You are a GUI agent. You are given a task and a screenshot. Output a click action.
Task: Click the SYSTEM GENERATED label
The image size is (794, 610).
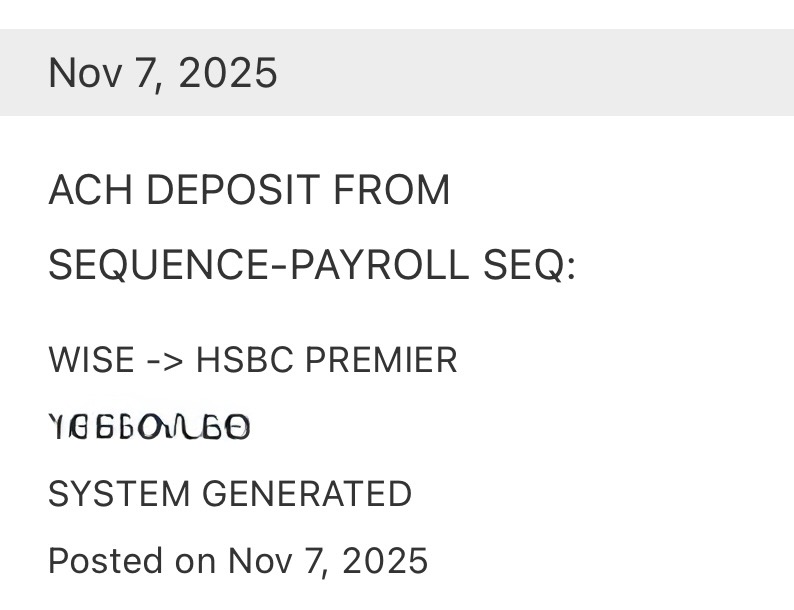click(230, 494)
